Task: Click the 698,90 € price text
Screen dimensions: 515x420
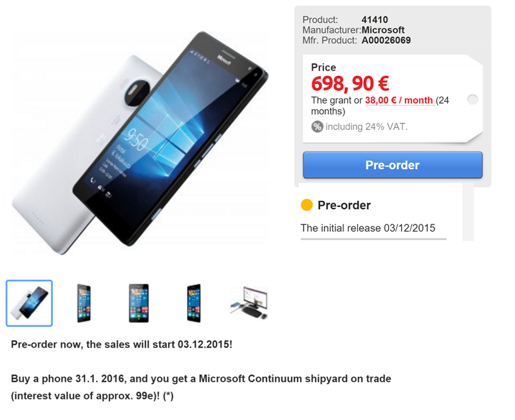Action: pos(350,84)
